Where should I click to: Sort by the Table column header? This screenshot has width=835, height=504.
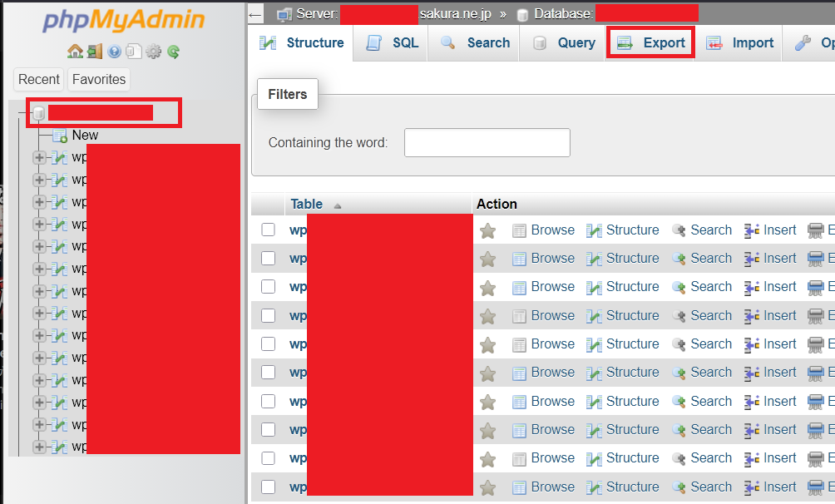307,204
